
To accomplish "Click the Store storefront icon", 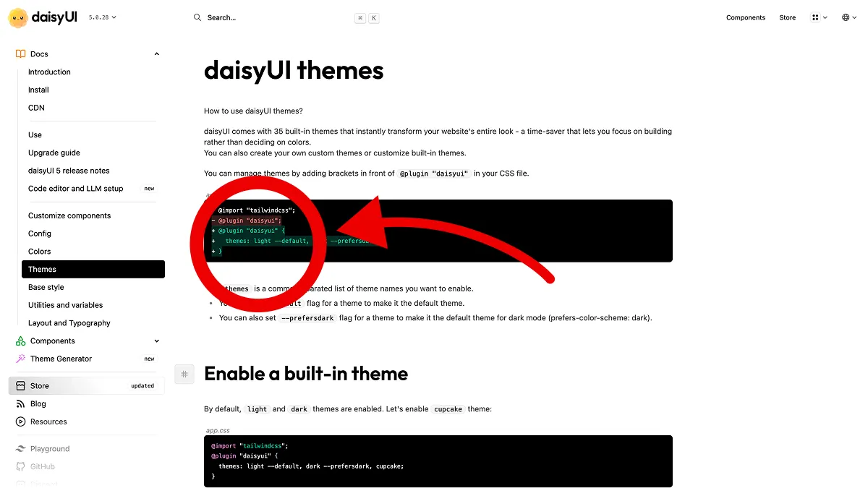I will [x=21, y=385].
